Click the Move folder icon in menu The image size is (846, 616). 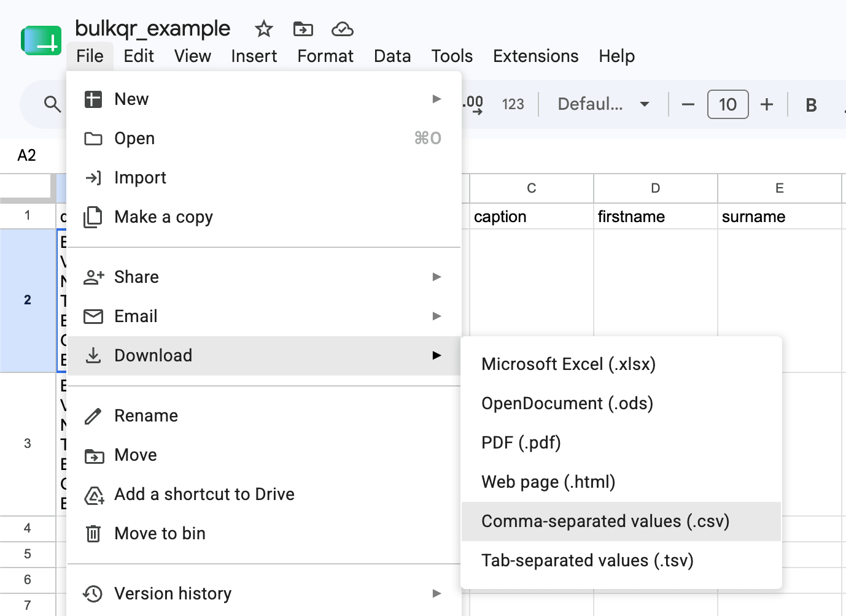click(x=94, y=455)
